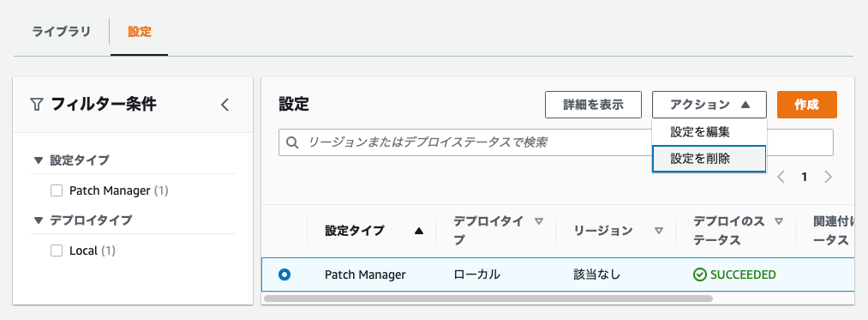Viewport: 868px width, 320px height.
Task: Sort by the 設定タイプ column header
Action: click(354, 232)
